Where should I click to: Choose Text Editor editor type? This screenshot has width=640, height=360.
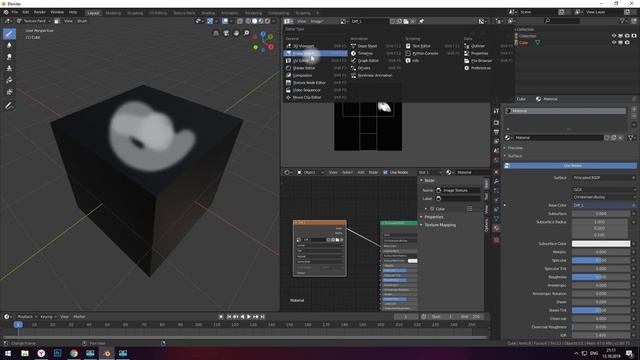[432, 46]
